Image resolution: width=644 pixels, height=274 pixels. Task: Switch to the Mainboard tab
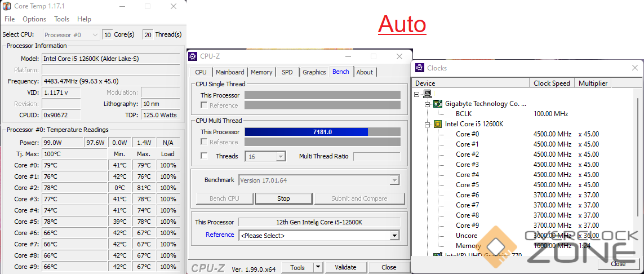[230, 72]
